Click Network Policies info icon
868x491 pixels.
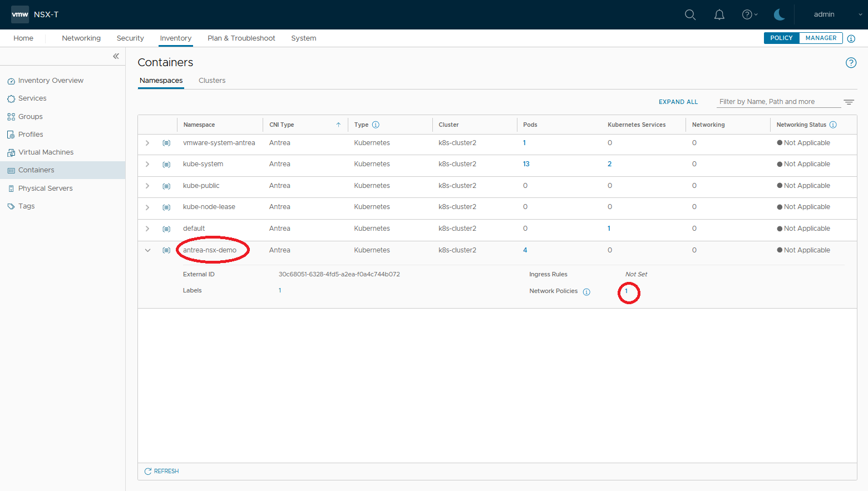tap(586, 292)
